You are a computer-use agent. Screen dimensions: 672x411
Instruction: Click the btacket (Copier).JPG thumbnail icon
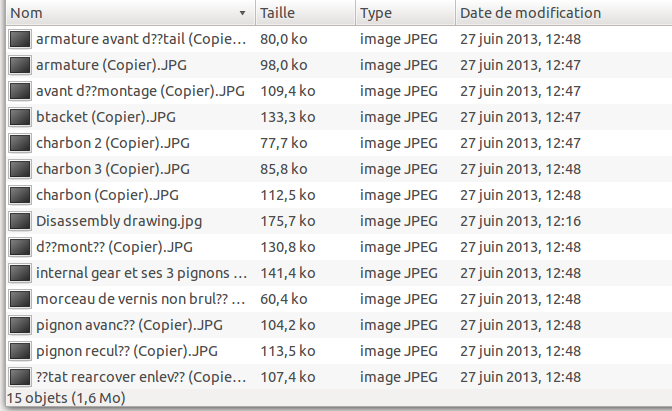(20, 117)
